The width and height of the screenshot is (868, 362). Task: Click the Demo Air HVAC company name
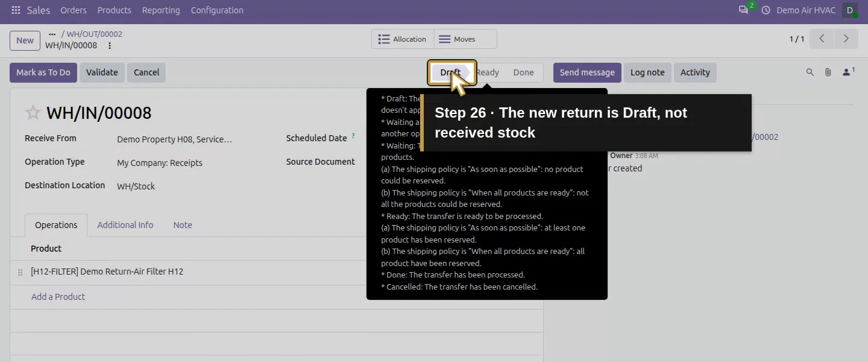806,10
